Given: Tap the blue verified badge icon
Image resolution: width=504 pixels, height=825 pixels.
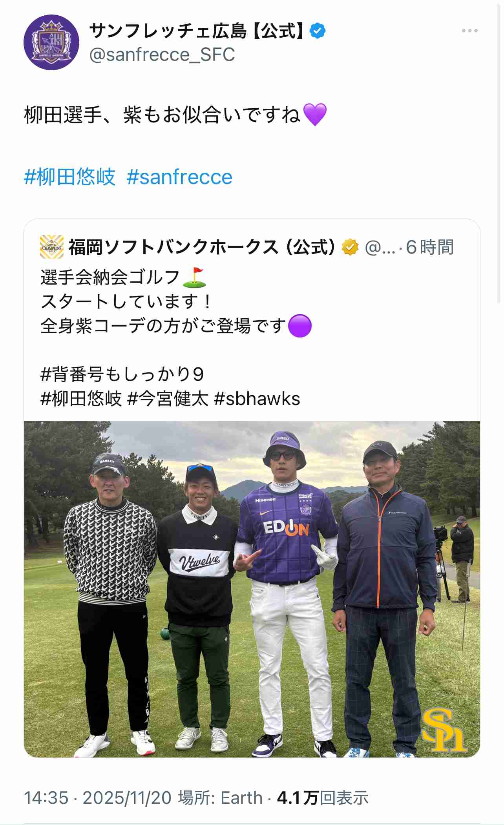Looking at the screenshot, I should 318,31.
